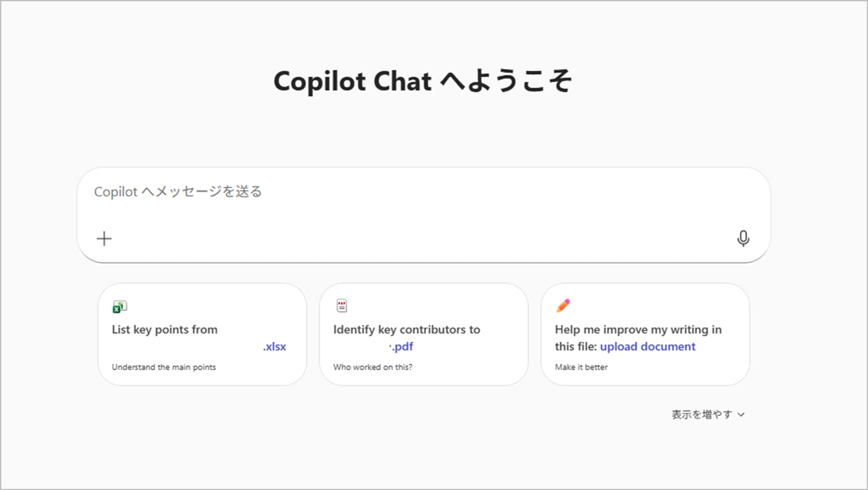868x490 pixels.
Task: Click the plus icon to add attachments
Action: tap(104, 239)
